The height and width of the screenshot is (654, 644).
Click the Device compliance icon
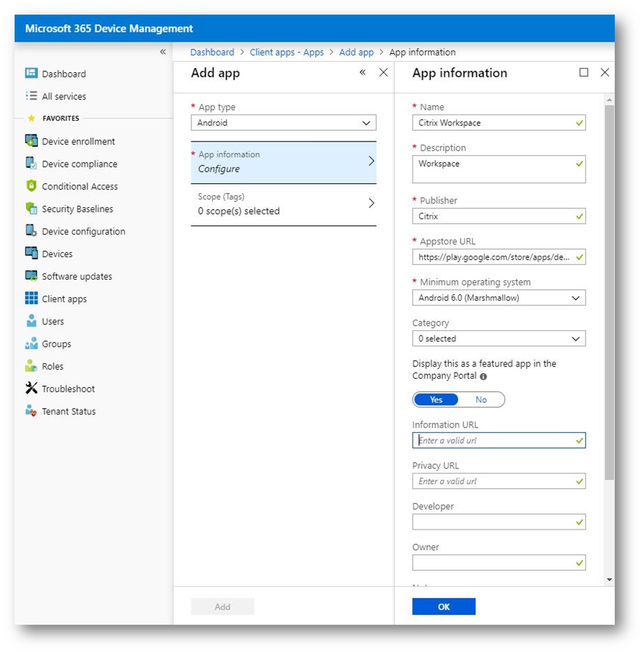tap(31, 163)
